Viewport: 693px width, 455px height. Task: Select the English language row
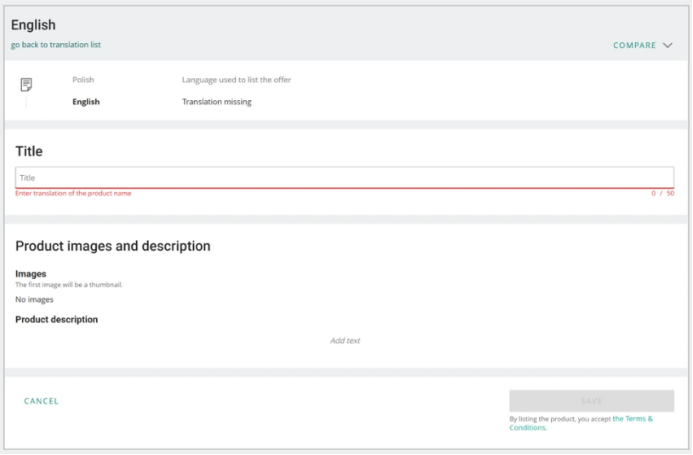point(86,102)
